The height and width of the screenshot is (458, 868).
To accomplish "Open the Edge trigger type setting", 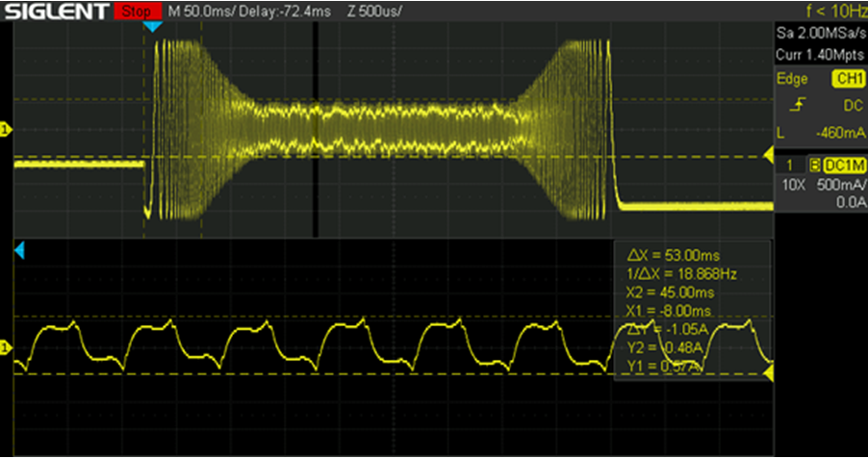I will click(792, 79).
